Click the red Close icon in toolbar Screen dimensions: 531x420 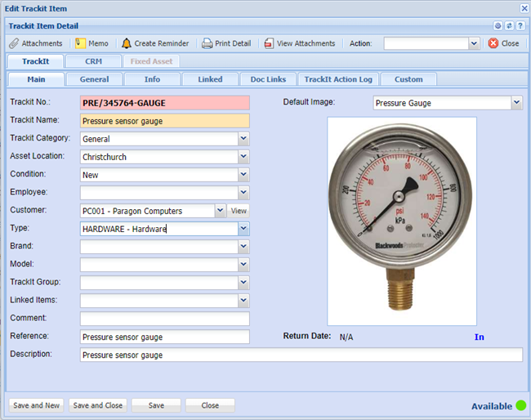coord(493,43)
